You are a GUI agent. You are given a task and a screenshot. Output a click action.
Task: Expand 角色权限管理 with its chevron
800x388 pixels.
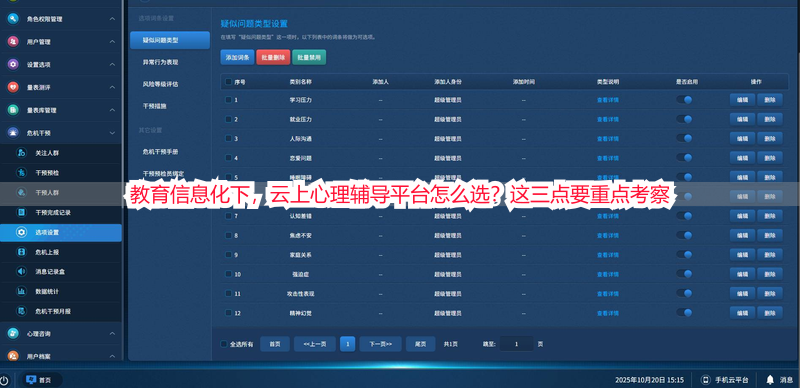coord(112,19)
